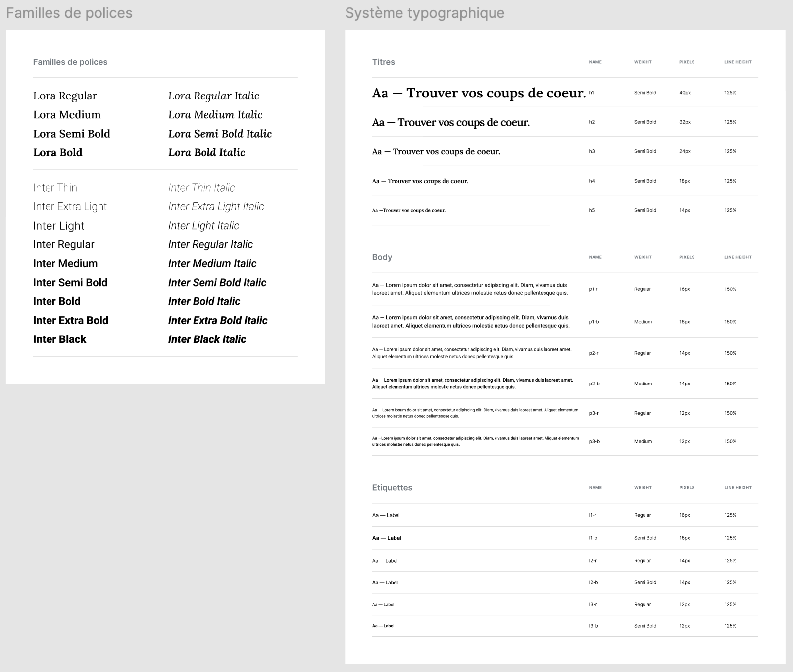Select the PIXELS column header in Etiquettes

(686, 487)
